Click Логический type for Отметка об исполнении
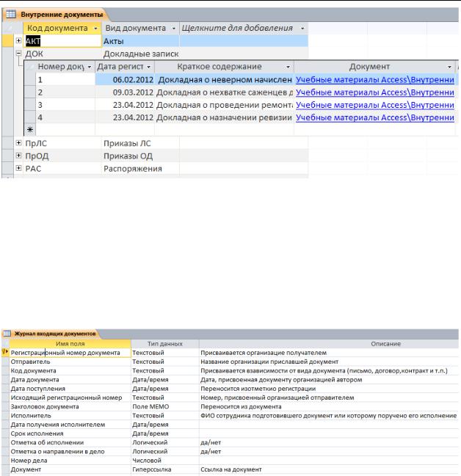This screenshot has width=461, height=476. (165, 442)
